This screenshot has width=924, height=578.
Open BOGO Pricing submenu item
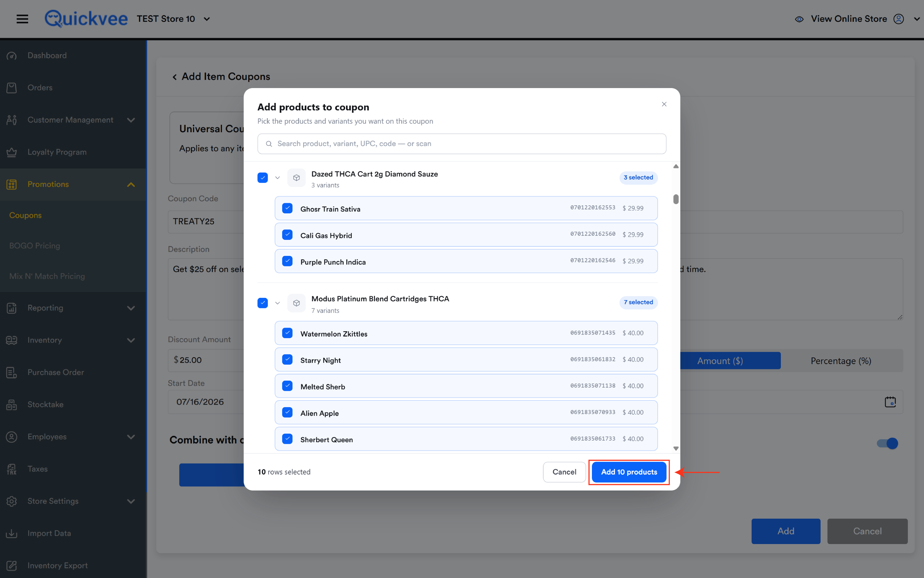[35, 246]
